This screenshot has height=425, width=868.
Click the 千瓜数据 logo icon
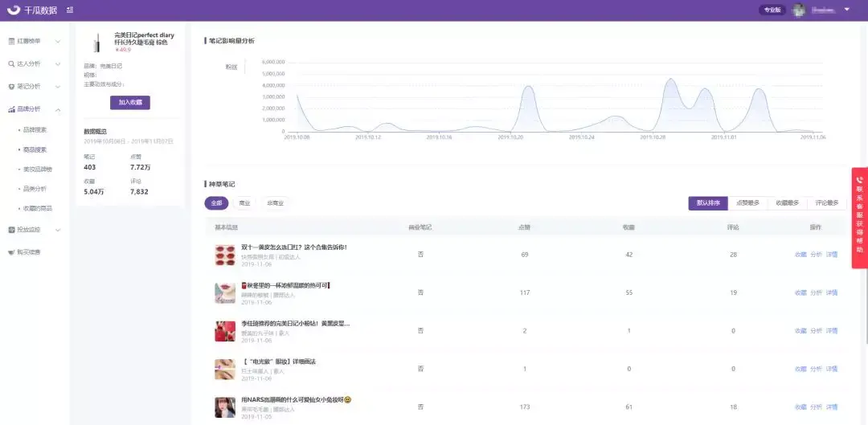point(13,10)
